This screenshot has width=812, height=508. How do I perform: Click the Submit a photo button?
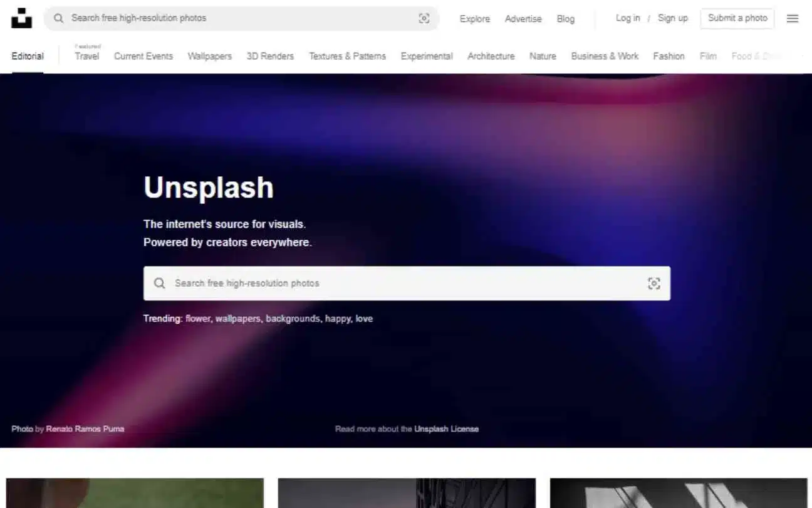(x=737, y=18)
